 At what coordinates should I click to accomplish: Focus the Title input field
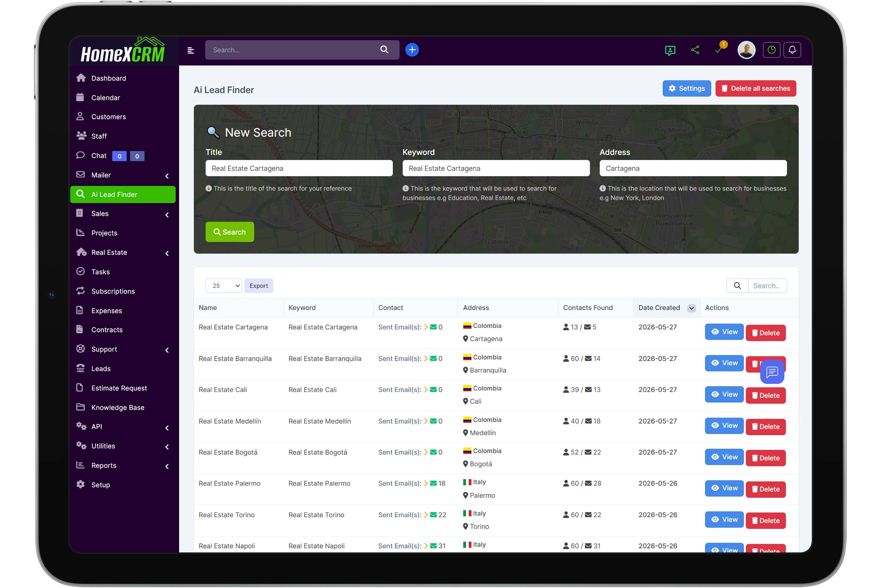299,168
